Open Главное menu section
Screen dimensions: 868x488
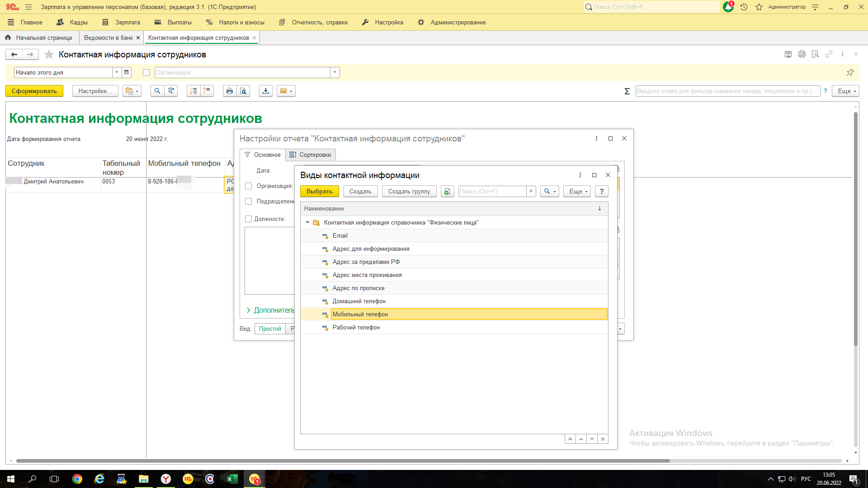click(25, 22)
